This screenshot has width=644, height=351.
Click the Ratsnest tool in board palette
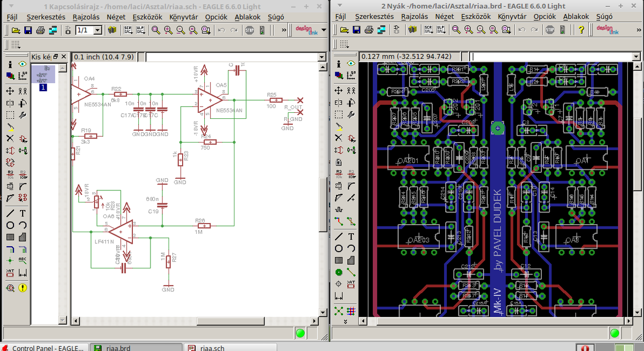pyautogui.click(x=339, y=311)
